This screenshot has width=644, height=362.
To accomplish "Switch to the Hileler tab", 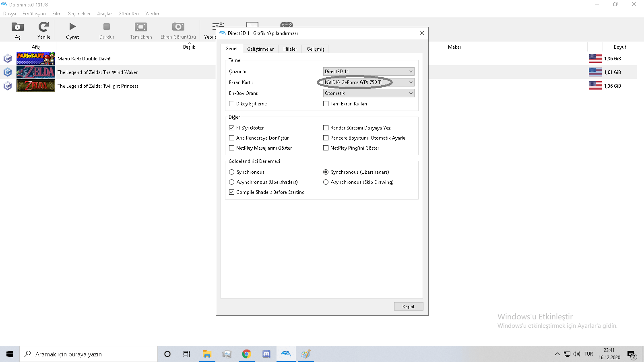I will pos(290,49).
